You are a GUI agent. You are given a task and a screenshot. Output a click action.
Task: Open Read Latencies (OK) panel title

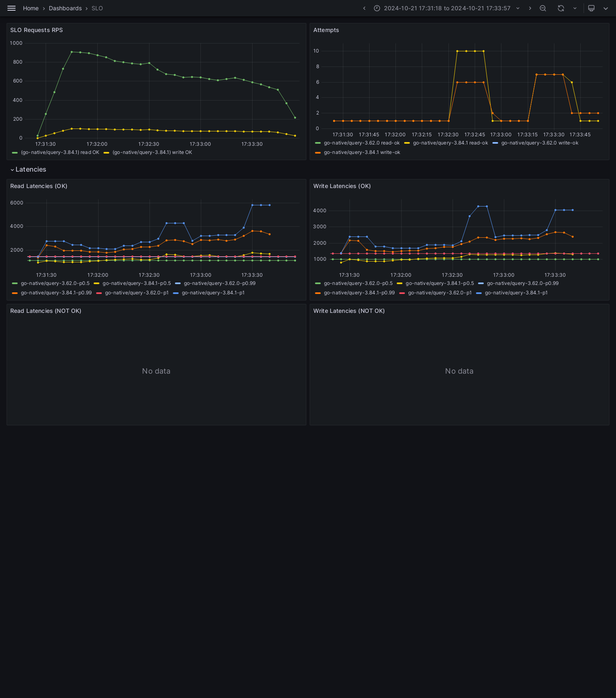[x=39, y=186]
